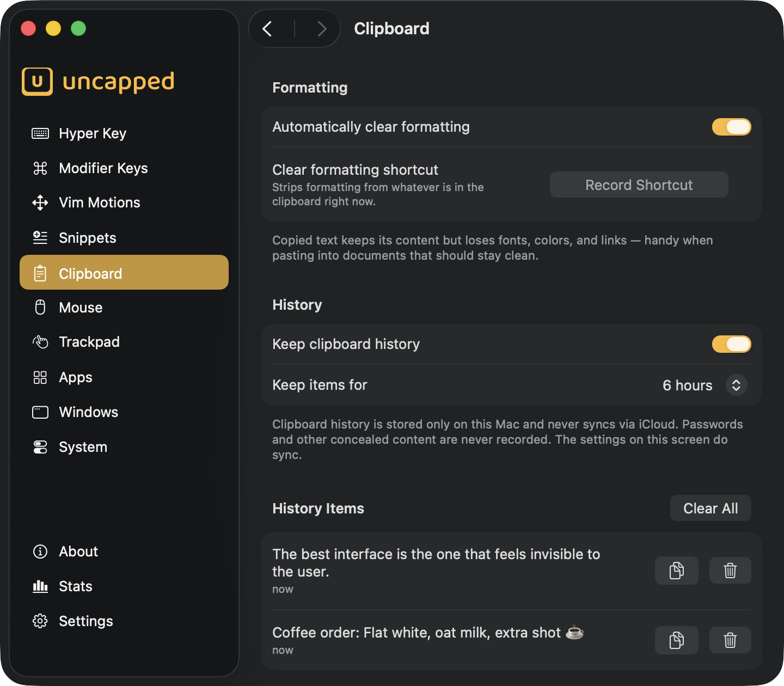Click the System toggles icon
This screenshot has width=784, height=686.
point(40,447)
